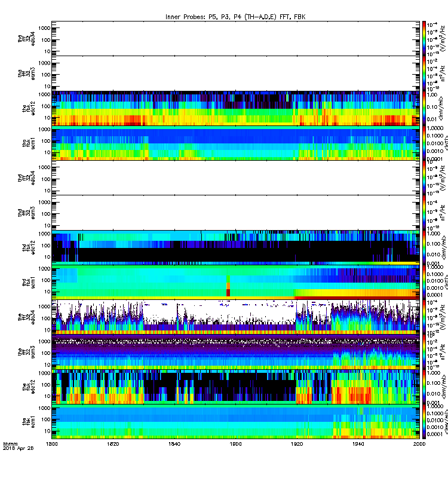Screen dimensions: 448x478
Task: Click the 'tha fbk scm1' panel label
Action: [x=29, y=143]
